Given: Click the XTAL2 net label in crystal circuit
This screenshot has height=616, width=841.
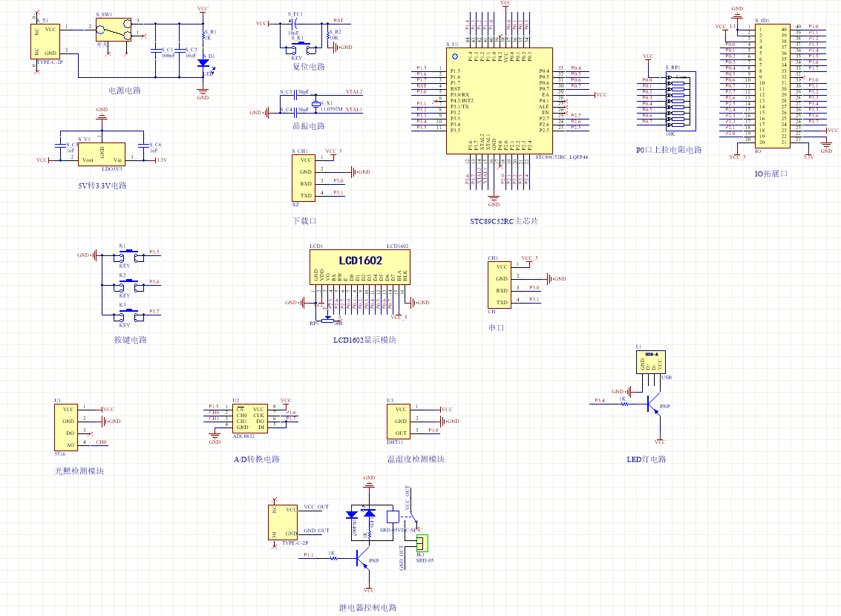Looking at the screenshot, I should pyautogui.click(x=354, y=92).
